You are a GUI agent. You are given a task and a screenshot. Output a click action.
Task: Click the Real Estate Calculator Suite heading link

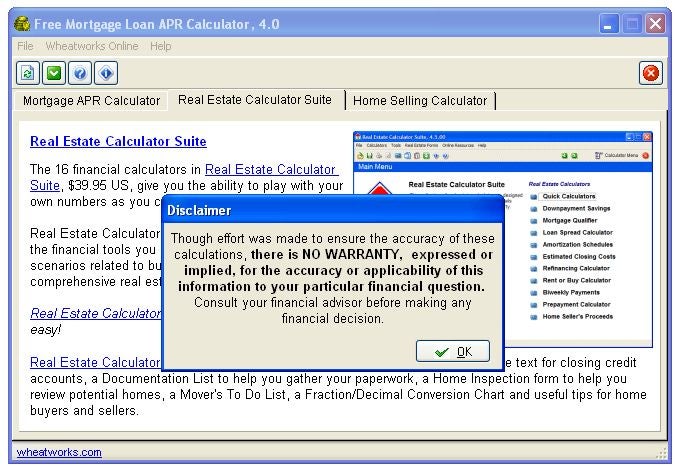(x=118, y=141)
